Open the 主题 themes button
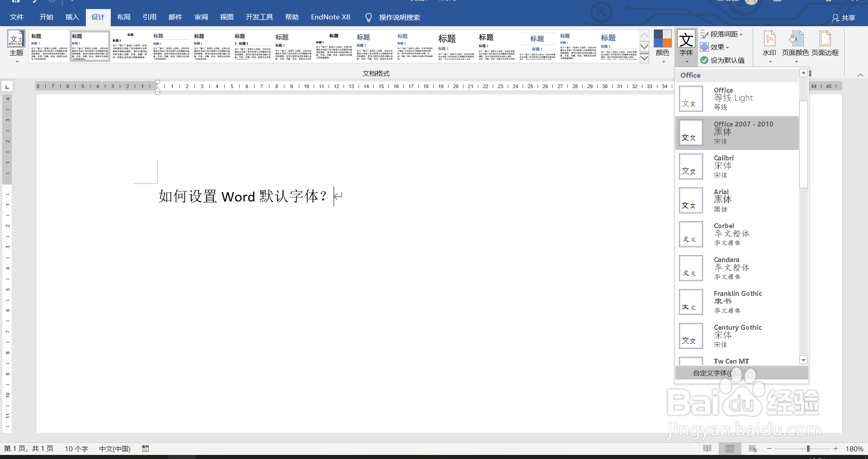This screenshot has height=459, width=868. [16, 46]
